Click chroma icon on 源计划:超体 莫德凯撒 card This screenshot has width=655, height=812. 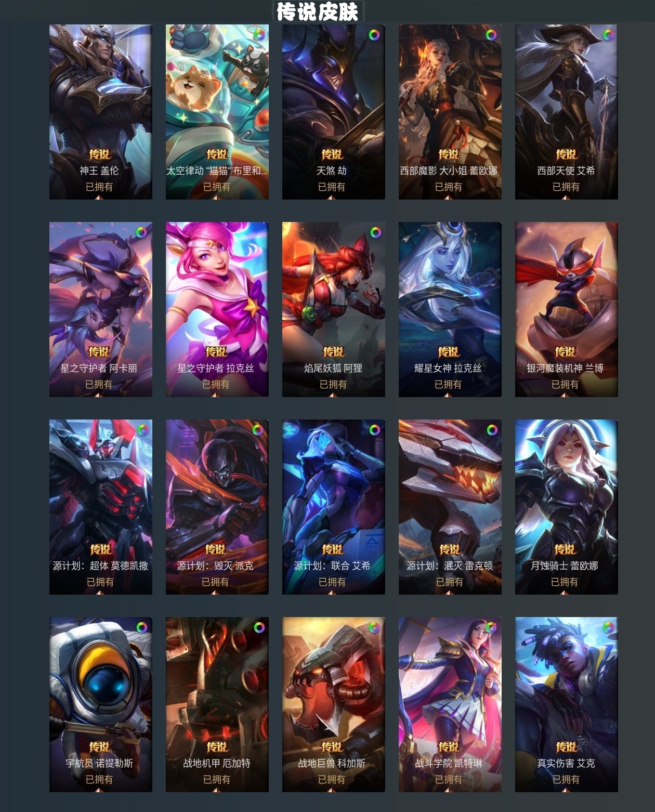click(142, 430)
